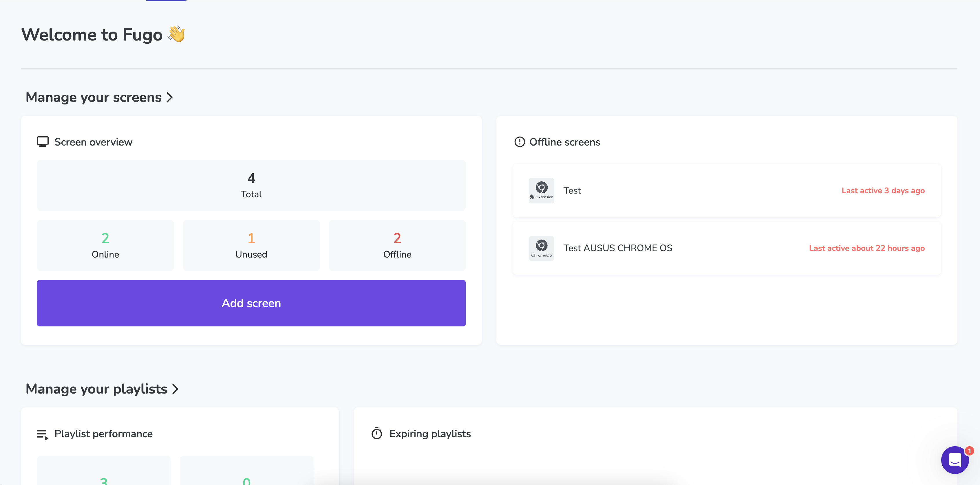Click the Expiring playlists timer icon
This screenshot has height=485, width=980.
[x=376, y=433]
